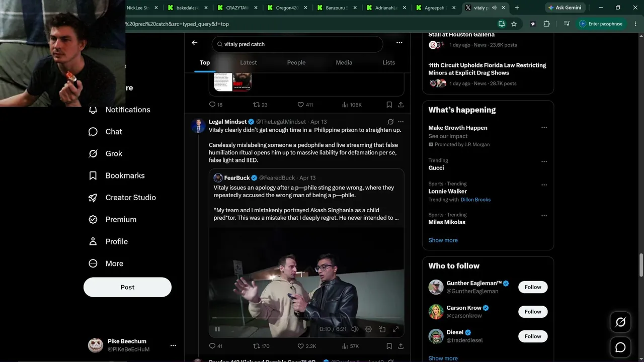The width and height of the screenshot is (644, 362).
Task: Switch to the People tab
Action: click(x=296, y=63)
